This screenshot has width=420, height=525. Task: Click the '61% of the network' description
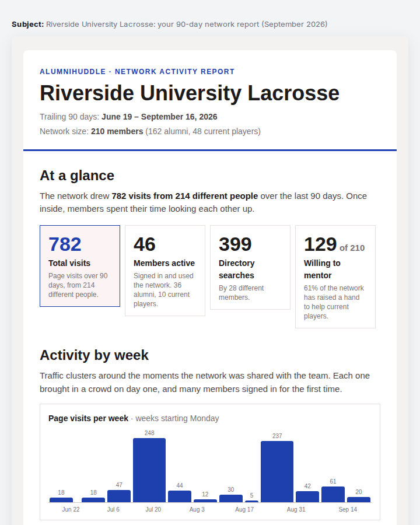[x=334, y=302]
